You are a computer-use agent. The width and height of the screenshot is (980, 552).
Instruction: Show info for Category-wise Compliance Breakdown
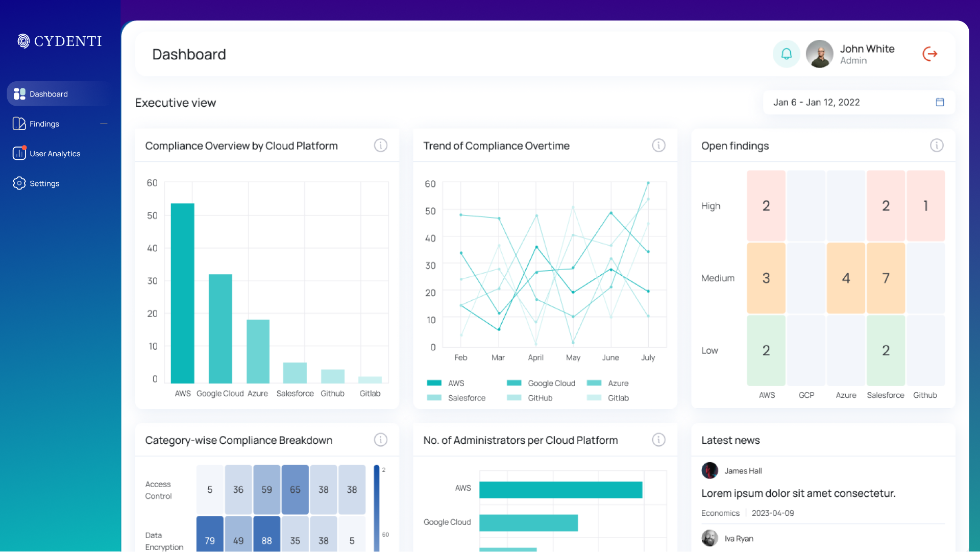381,440
